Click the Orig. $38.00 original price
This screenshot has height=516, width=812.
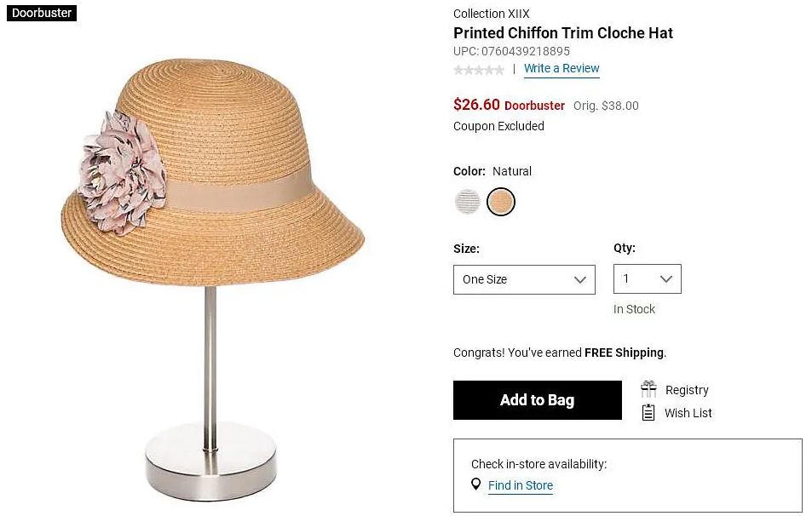606,106
